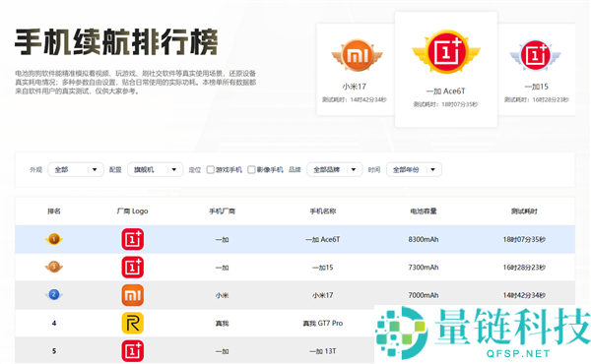This screenshot has height=364, width=591.
Task: Click the 7300mAh battery capacity cell
Action: 424,268
